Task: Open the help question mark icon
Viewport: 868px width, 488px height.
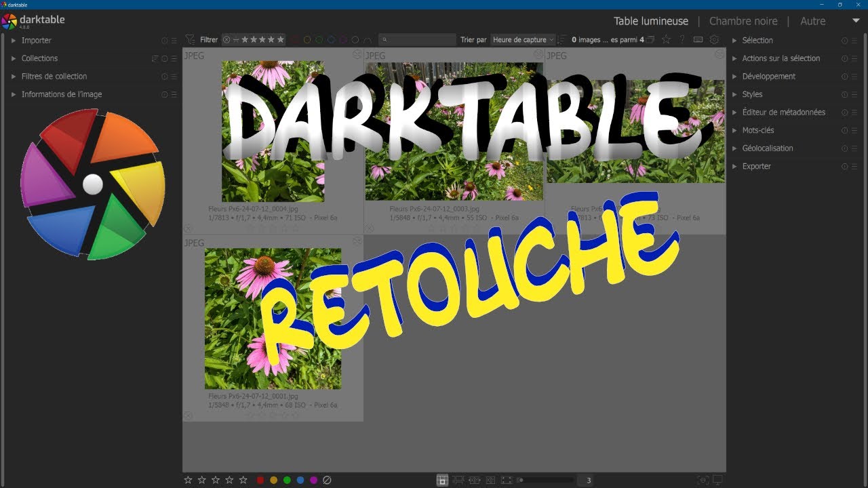Action: click(682, 40)
